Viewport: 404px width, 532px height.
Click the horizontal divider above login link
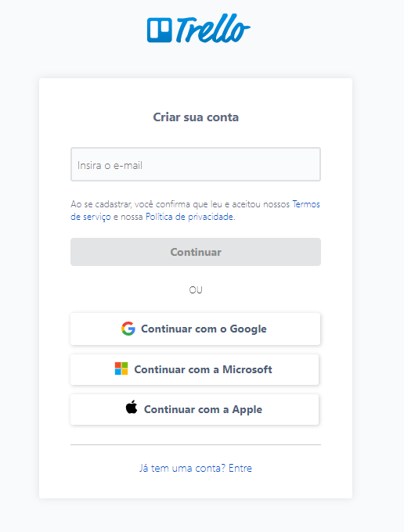[196, 444]
